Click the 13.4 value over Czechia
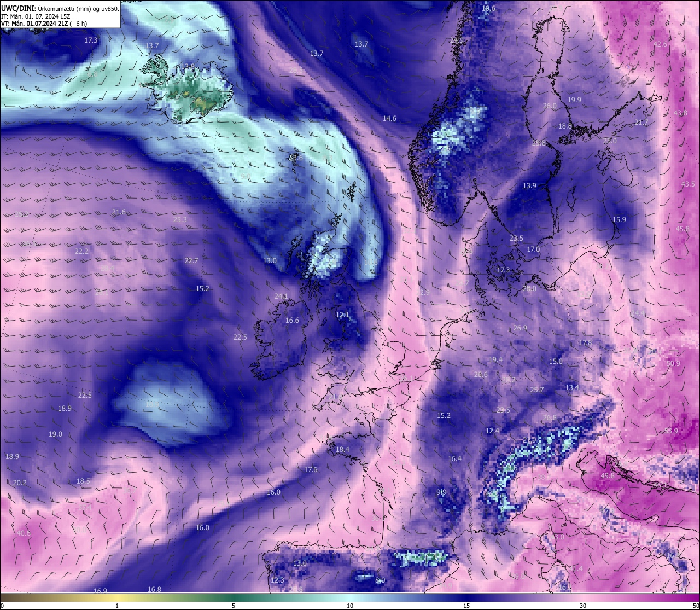The width and height of the screenshot is (700, 610). (572, 387)
